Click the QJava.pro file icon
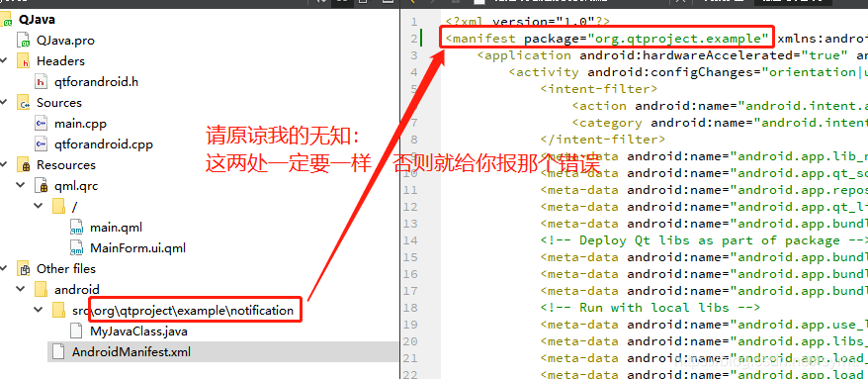Screen dimensions: 868x379 point(24,41)
